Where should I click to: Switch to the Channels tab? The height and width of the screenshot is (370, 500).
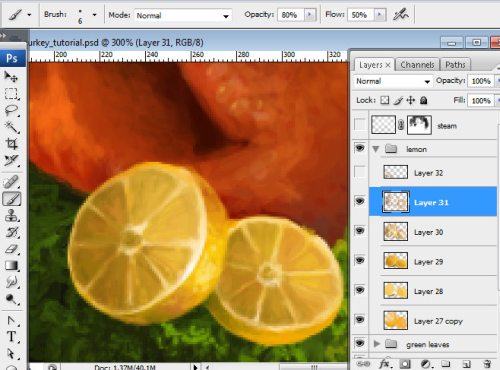(417, 65)
